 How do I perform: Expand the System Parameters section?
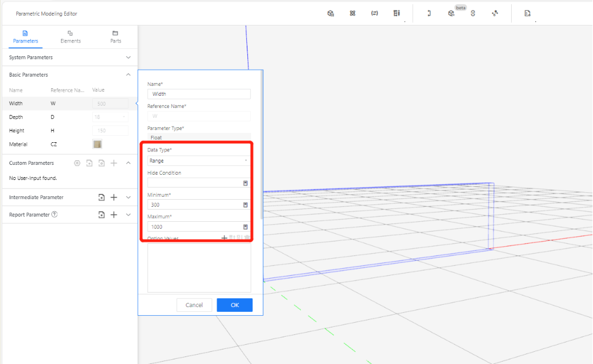pyautogui.click(x=128, y=57)
